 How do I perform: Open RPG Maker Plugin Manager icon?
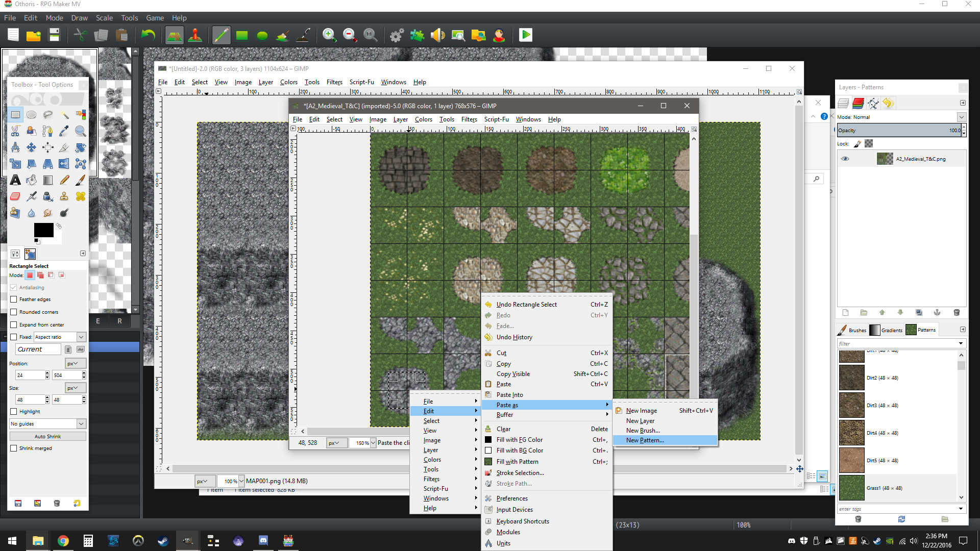pos(417,35)
